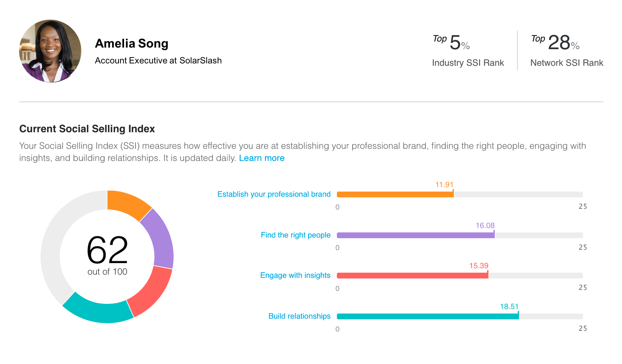Open the Learn more link
This screenshot has width=622, height=364.
(x=261, y=158)
